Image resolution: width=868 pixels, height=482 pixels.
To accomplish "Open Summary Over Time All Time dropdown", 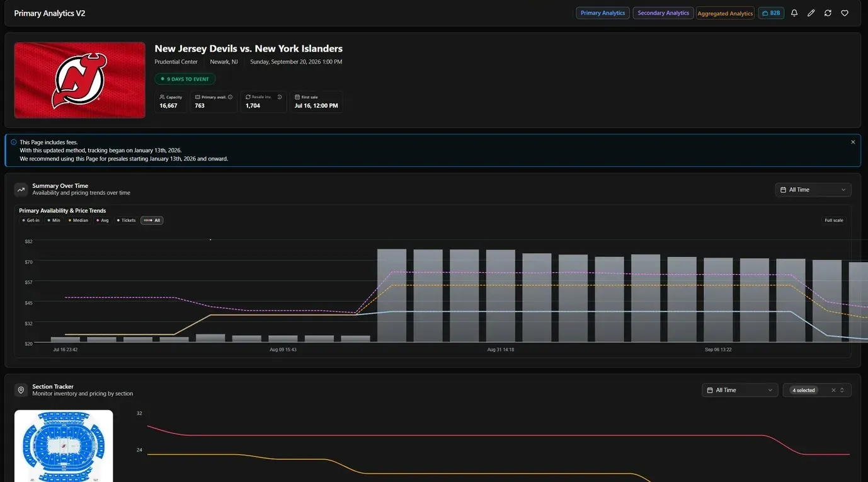I will [813, 190].
